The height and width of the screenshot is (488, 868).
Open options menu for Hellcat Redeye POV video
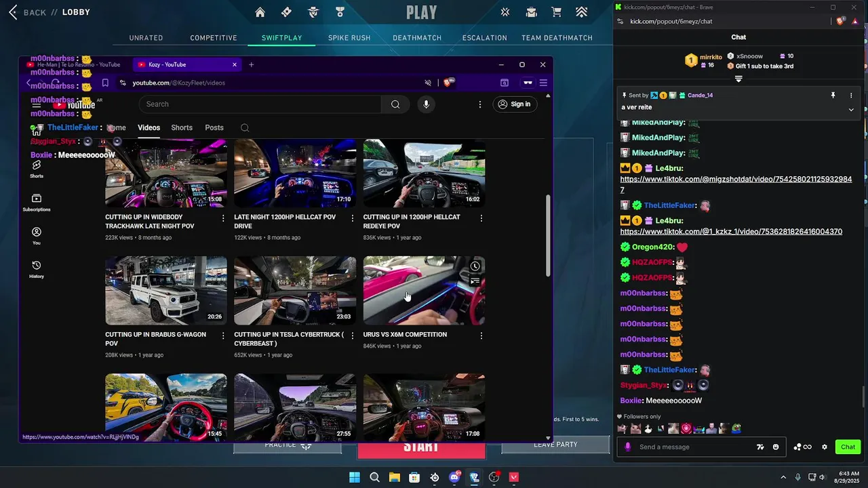[481, 218]
